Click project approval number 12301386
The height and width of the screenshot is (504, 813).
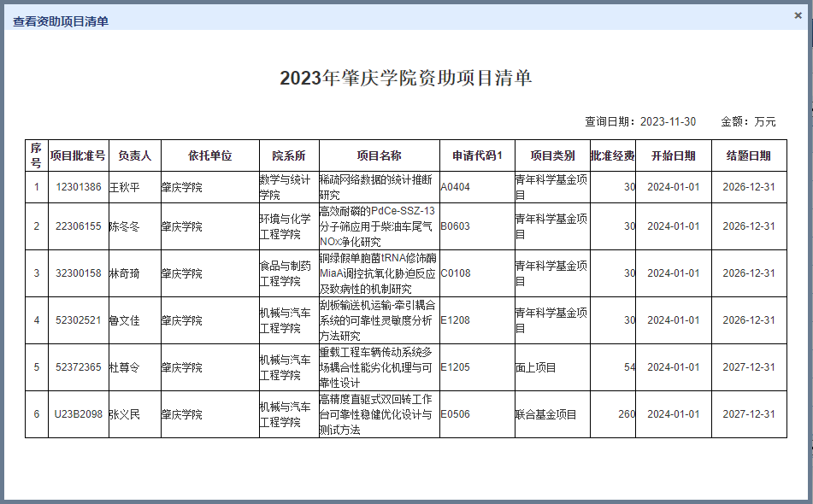pyautogui.click(x=78, y=187)
